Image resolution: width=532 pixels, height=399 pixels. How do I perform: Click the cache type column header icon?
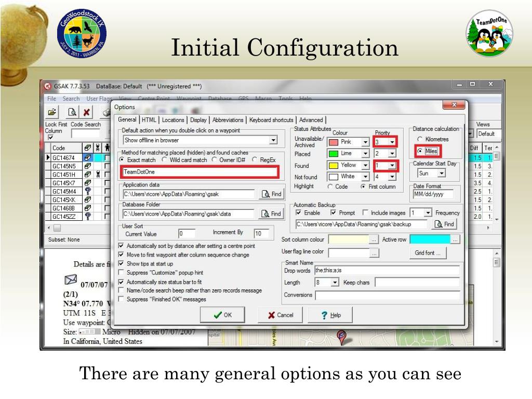pyautogui.click(x=87, y=148)
